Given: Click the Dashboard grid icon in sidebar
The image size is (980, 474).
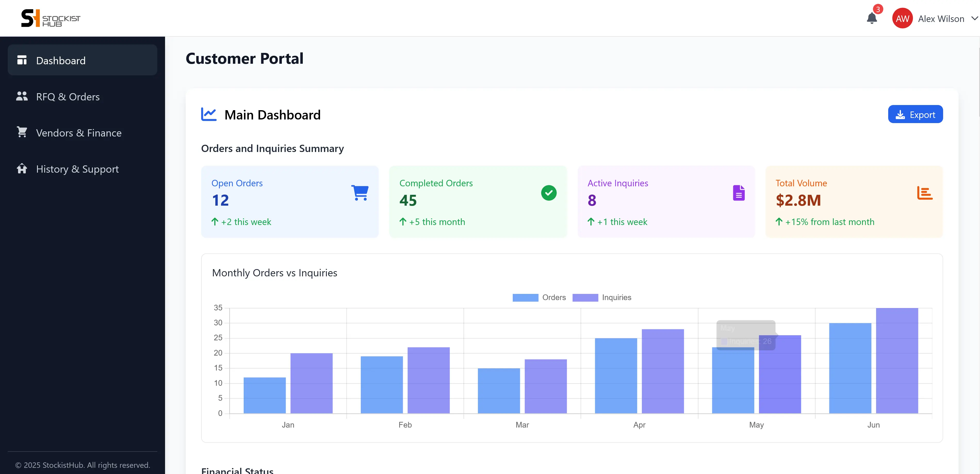Looking at the screenshot, I should tap(22, 60).
